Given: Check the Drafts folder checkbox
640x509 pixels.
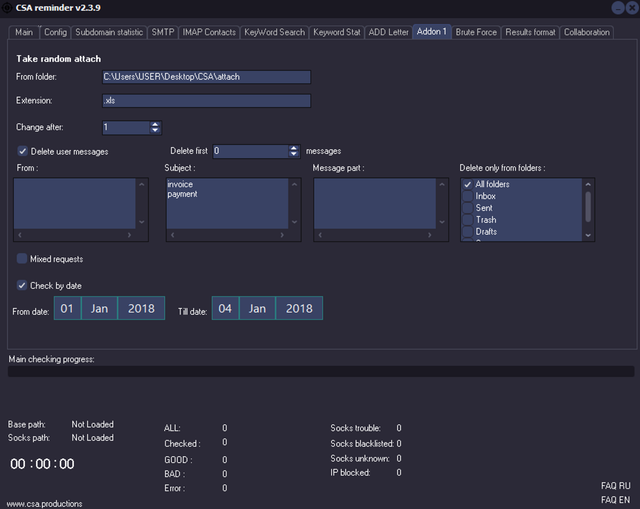Looking at the screenshot, I should [x=468, y=232].
